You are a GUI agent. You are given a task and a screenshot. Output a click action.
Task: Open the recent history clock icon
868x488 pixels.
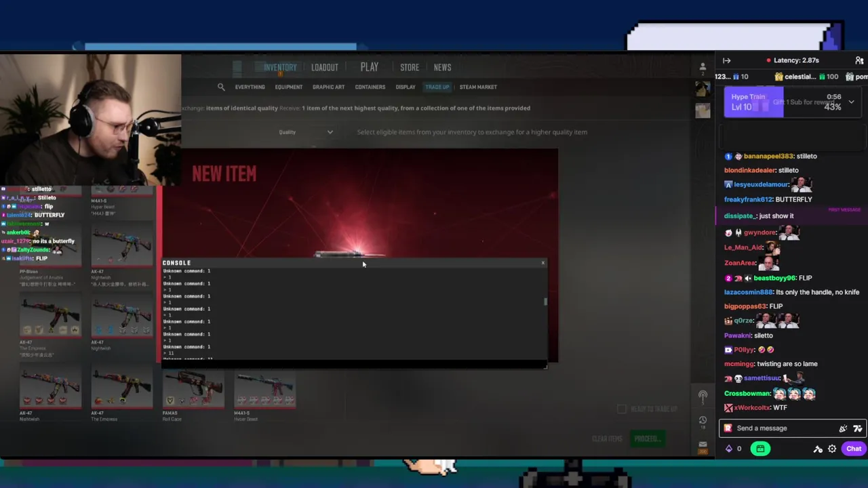pos(703,420)
